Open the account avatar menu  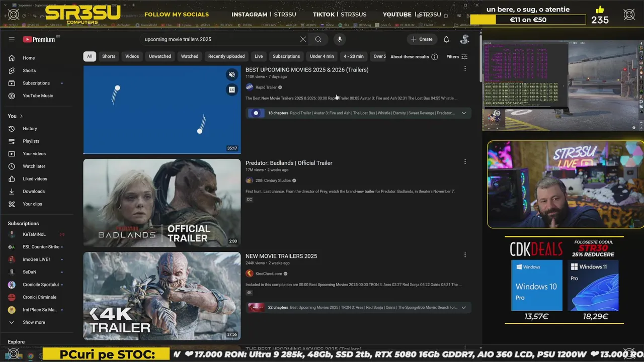[465, 39]
